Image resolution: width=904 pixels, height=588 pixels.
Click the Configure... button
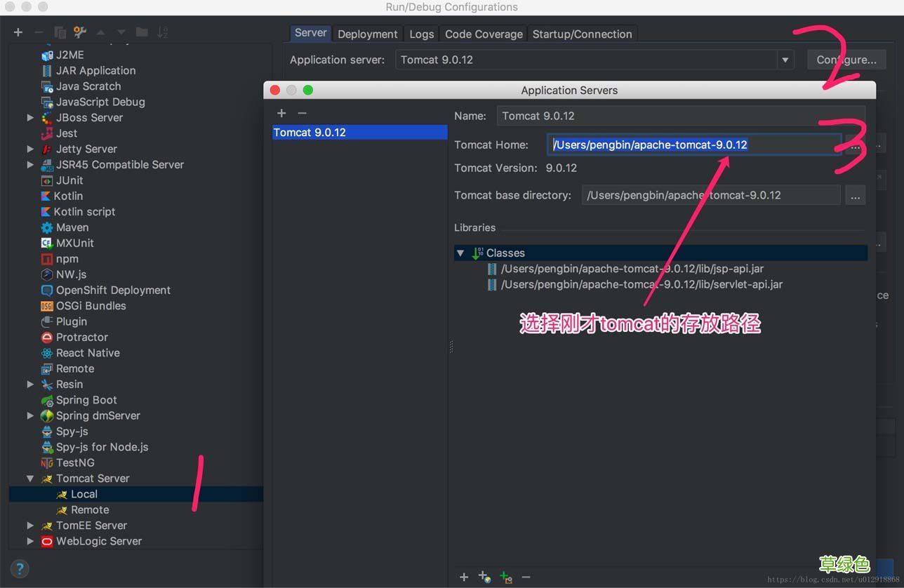(x=846, y=60)
